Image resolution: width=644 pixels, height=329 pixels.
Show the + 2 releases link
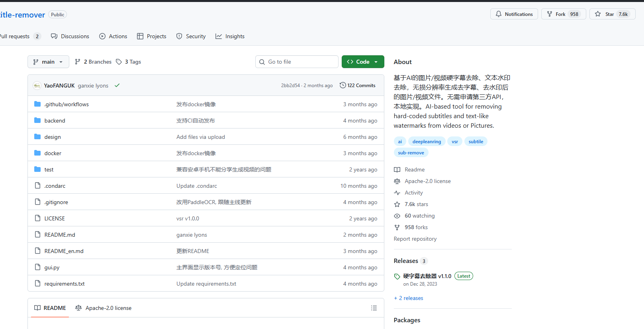pyautogui.click(x=409, y=298)
